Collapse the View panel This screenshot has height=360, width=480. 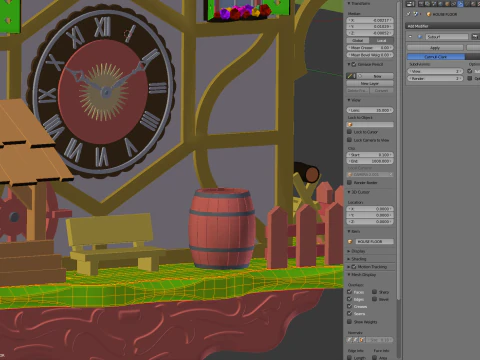pos(349,100)
